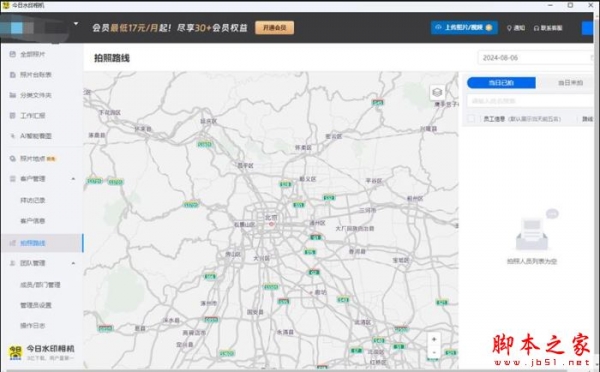Click the 路线 column header

(x=587, y=119)
